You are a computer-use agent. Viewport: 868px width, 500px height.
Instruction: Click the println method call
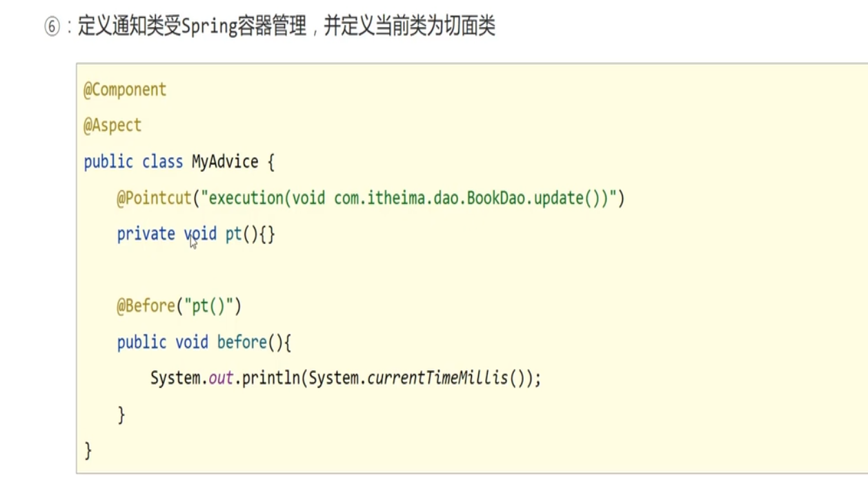point(270,379)
